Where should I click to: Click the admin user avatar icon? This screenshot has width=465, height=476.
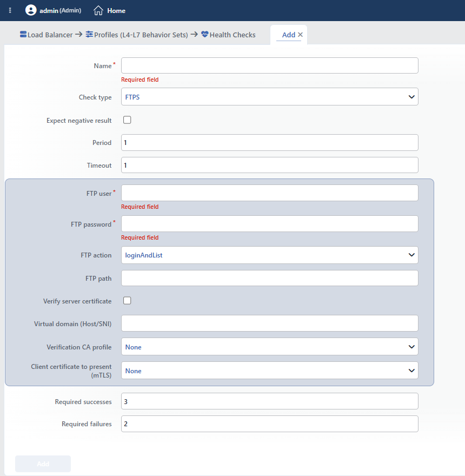(31, 10)
